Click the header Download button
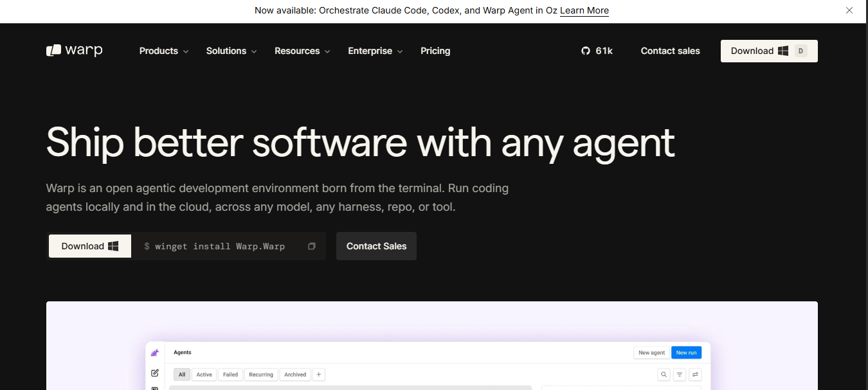Screen dimensions: 868x390 769,51
